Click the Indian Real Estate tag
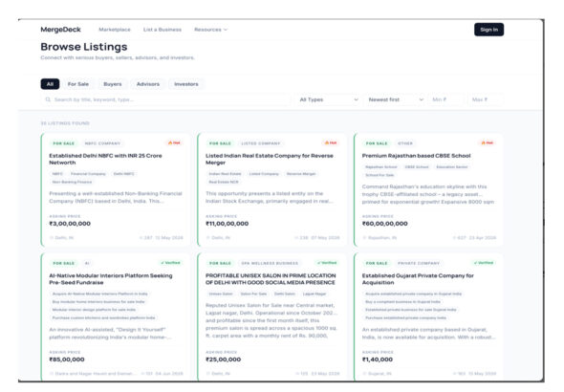This screenshot has width=564, height=392. [225, 174]
